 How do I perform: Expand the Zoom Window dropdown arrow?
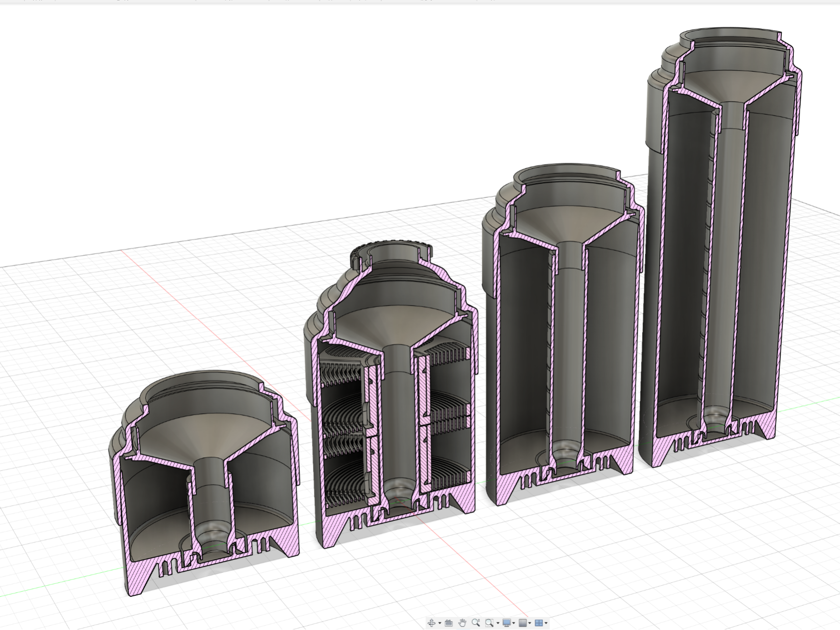(x=498, y=623)
